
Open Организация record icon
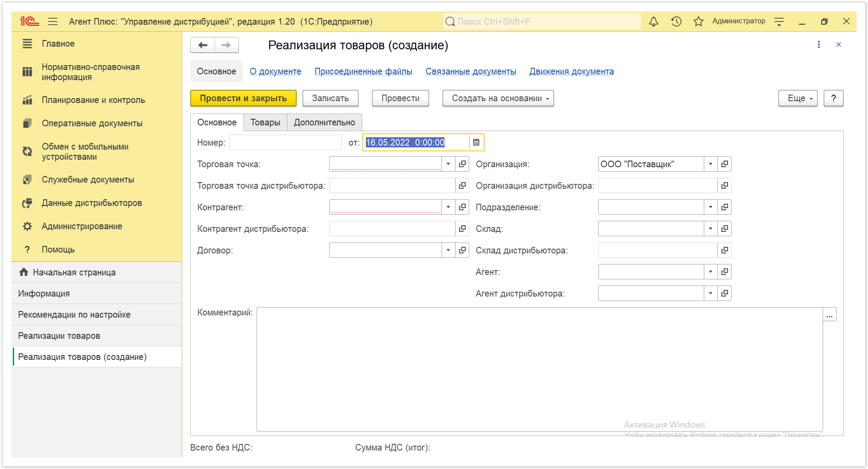click(725, 164)
